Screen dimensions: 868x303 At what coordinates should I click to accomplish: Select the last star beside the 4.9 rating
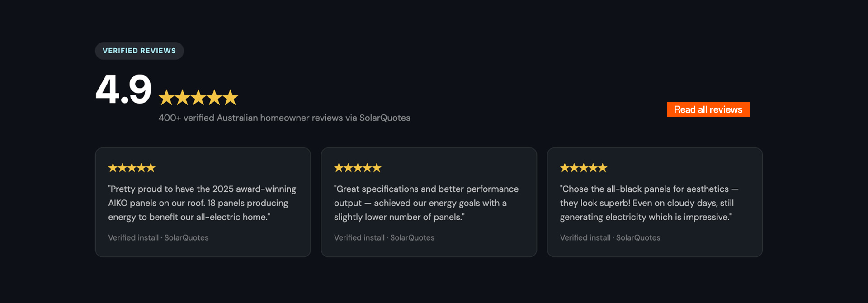tap(231, 97)
